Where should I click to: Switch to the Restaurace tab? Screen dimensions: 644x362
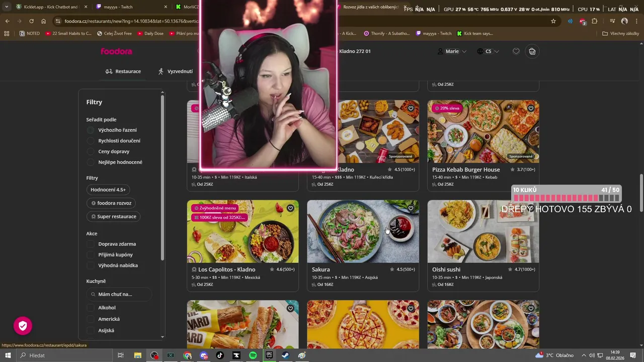pyautogui.click(x=123, y=71)
